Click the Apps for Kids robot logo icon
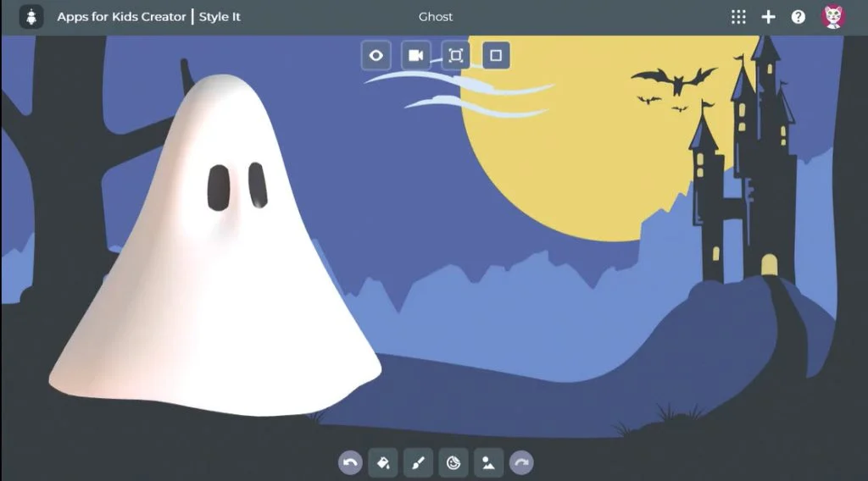 pyautogui.click(x=31, y=17)
